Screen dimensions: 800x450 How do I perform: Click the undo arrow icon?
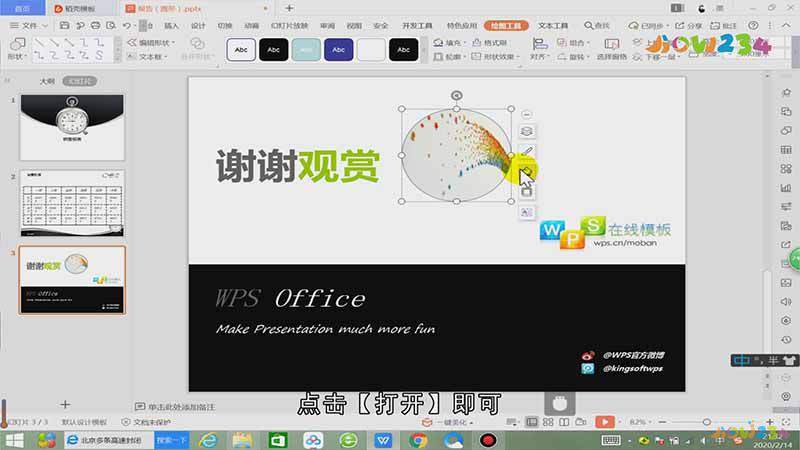(127, 25)
